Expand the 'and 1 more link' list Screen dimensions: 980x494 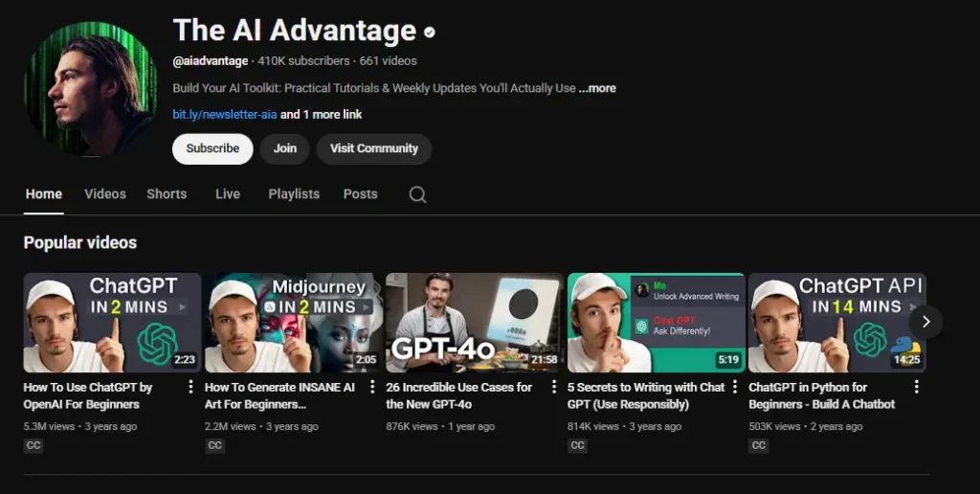coord(321,115)
